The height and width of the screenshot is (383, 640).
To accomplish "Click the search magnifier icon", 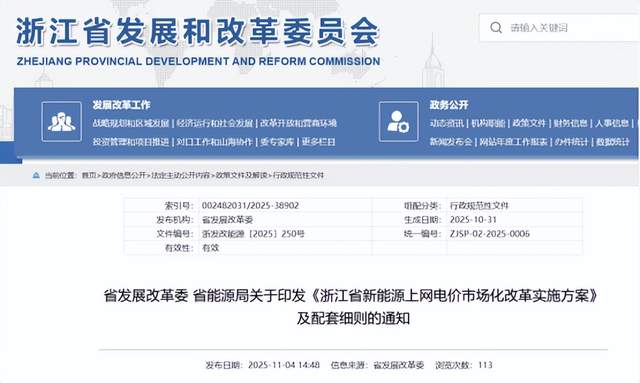I will point(496,28).
